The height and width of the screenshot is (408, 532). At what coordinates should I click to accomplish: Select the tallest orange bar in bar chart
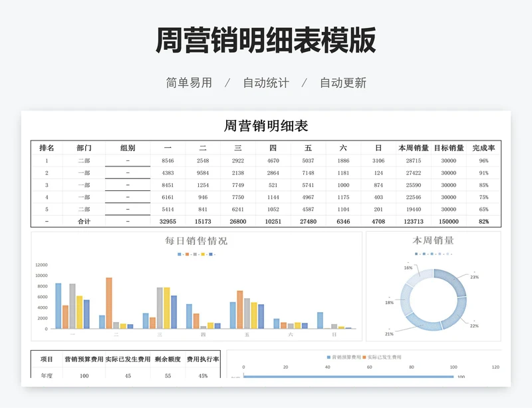pyautogui.click(x=108, y=303)
